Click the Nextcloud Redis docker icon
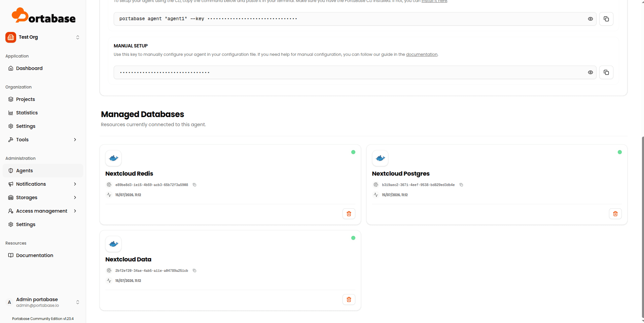The height and width of the screenshot is (323, 644). pos(113,158)
